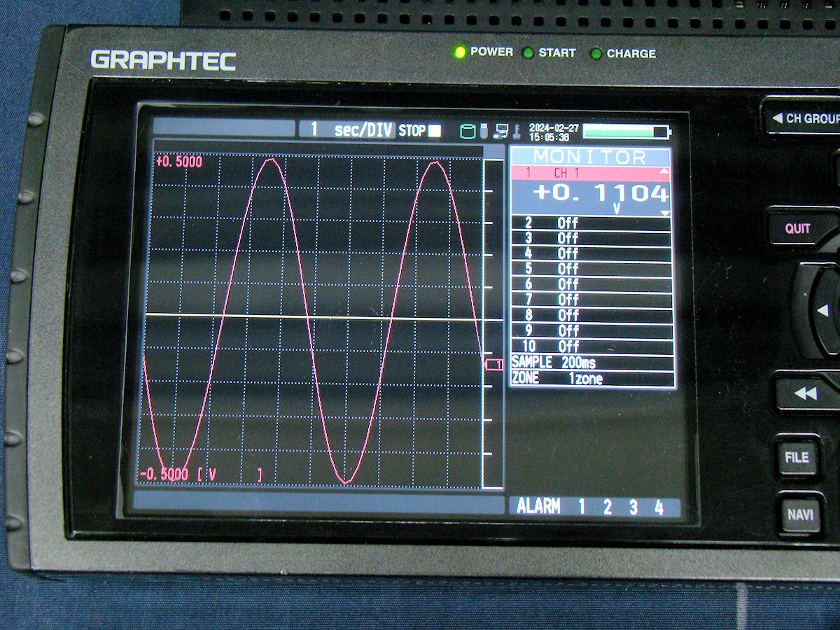Click the SAMPLE 200ms setting

(x=592, y=363)
